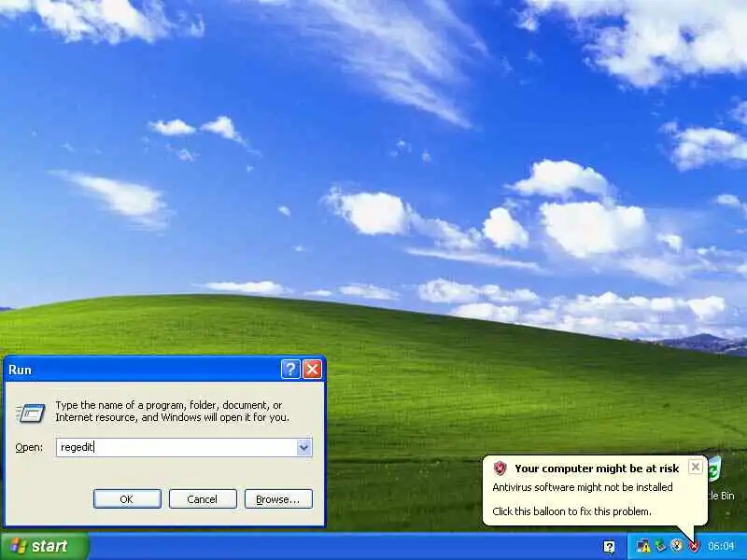
Task: Open the Start menu
Action: (x=44, y=546)
